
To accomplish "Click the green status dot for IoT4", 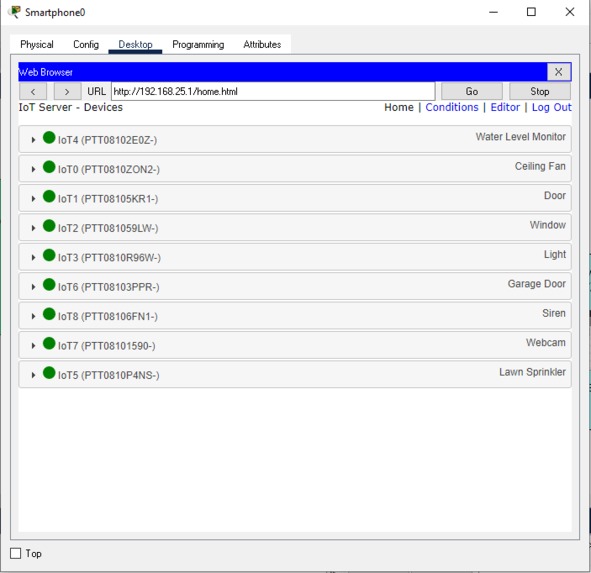I will point(49,138).
